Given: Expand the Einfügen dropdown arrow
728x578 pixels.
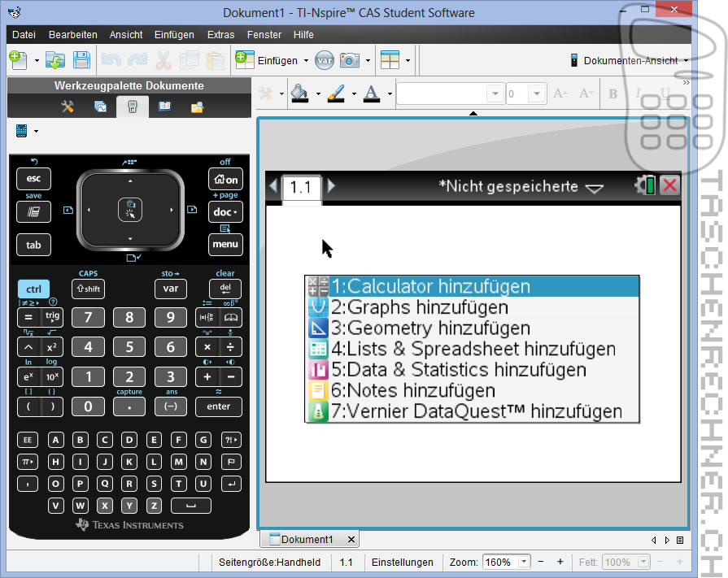Looking at the screenshot, I should [x=306, y=61].
